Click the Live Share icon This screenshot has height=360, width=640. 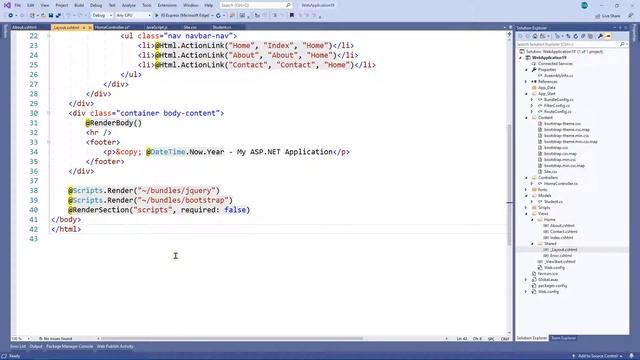[x=598, y=16]
